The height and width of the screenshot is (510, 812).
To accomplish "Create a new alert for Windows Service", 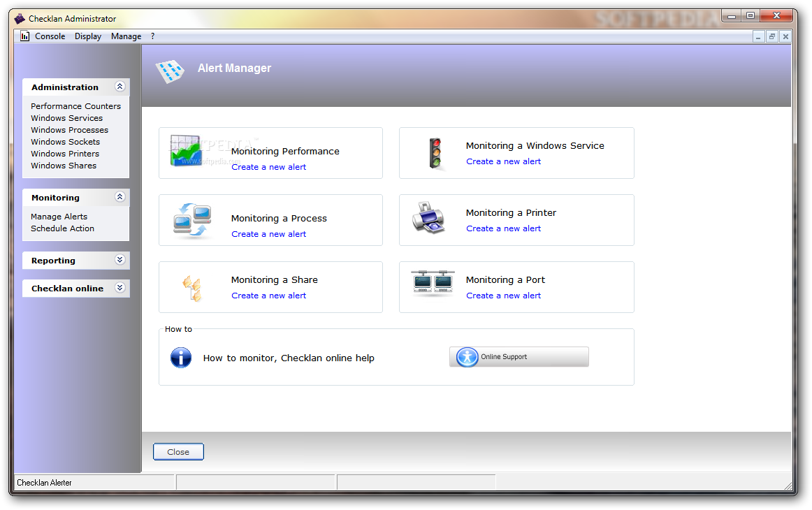I will [503, 161].
